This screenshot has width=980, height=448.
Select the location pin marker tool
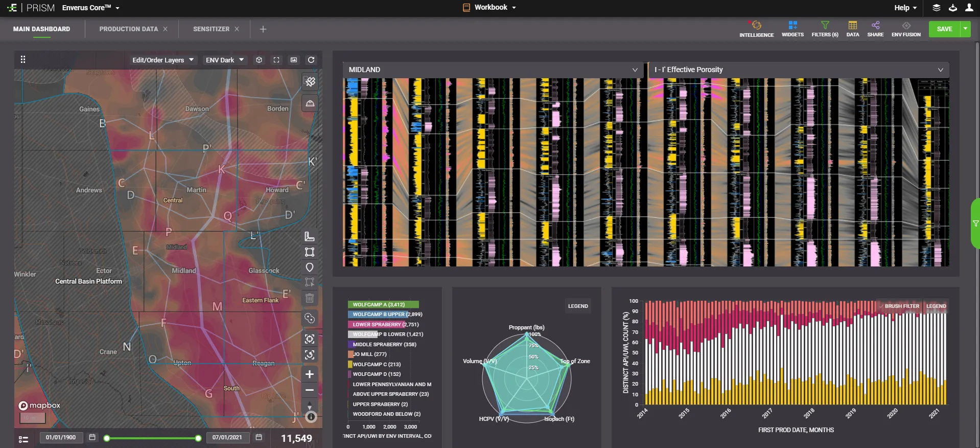coord(310,267)
